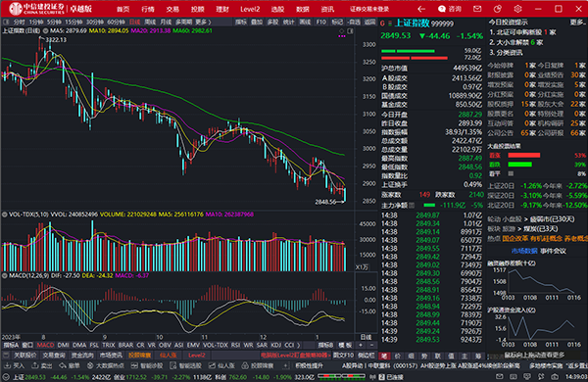Expand 更多 in 今日投资提示 panel
Viewport: 588px width, 382px height.
(577, 23)
